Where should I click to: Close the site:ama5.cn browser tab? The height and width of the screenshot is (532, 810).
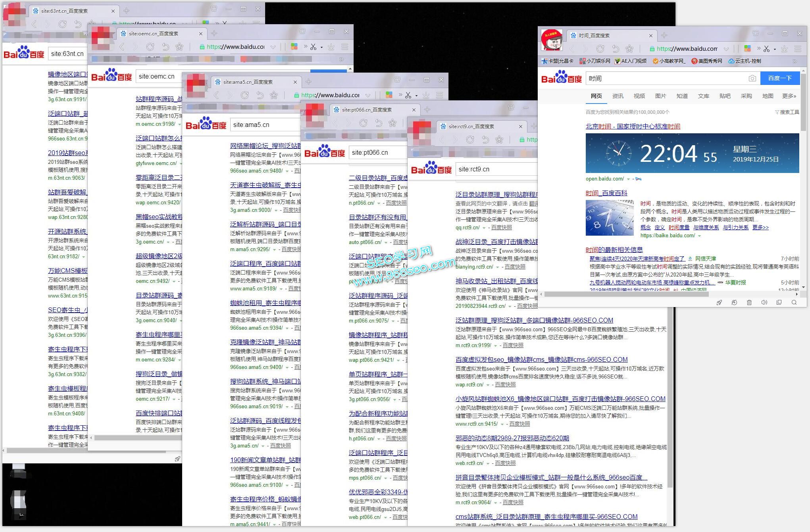[295, 82]
